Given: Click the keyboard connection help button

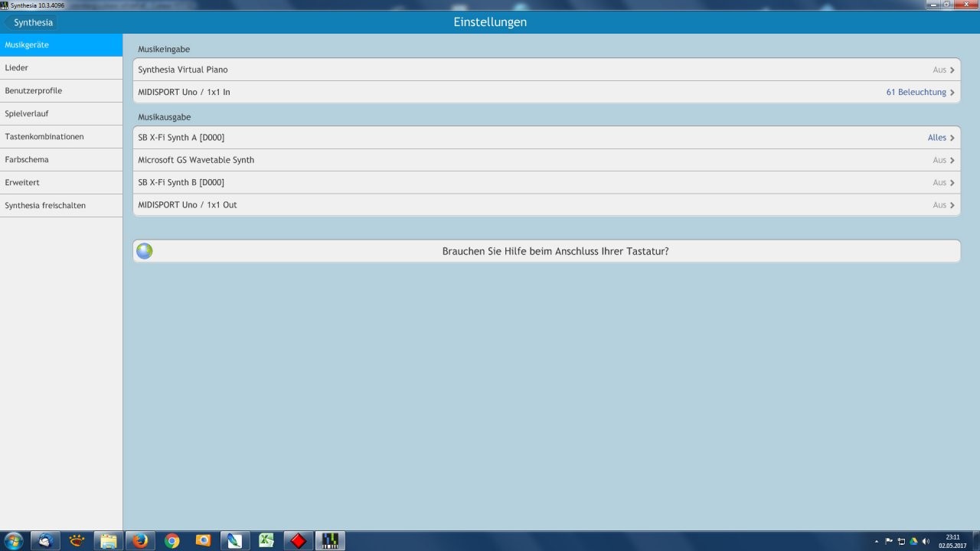Looking at the screenshot, I should tap(547, 251).
